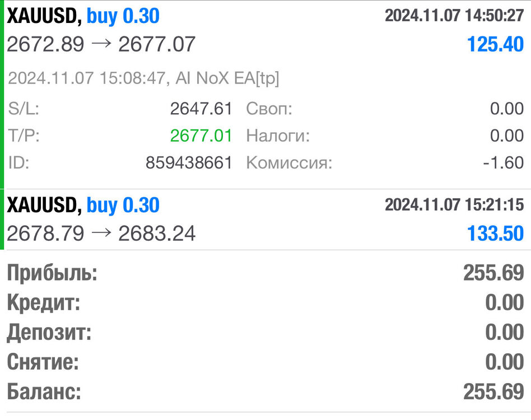Select the 2672.89 → 2677.07 price line

click(101, 44)
